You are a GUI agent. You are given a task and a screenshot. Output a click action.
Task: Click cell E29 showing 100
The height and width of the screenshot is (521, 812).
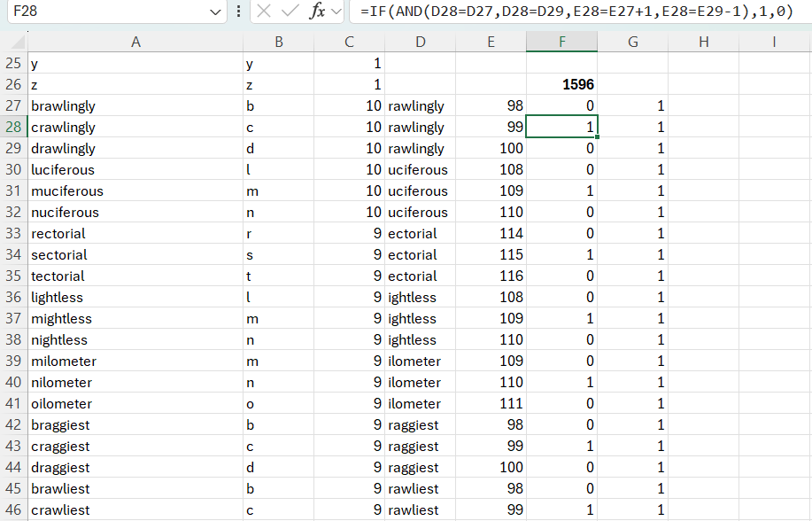pos(491,148)
